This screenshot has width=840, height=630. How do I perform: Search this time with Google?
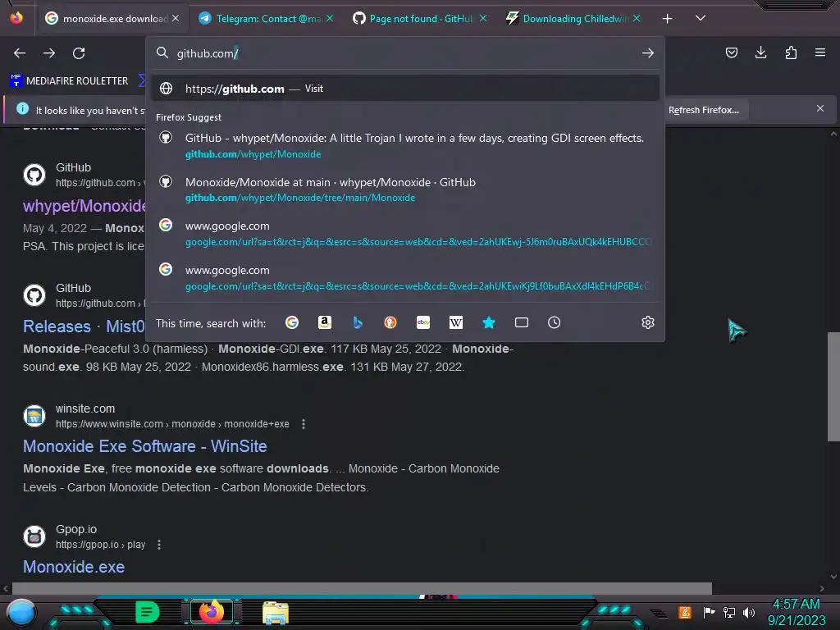point(292,322)
